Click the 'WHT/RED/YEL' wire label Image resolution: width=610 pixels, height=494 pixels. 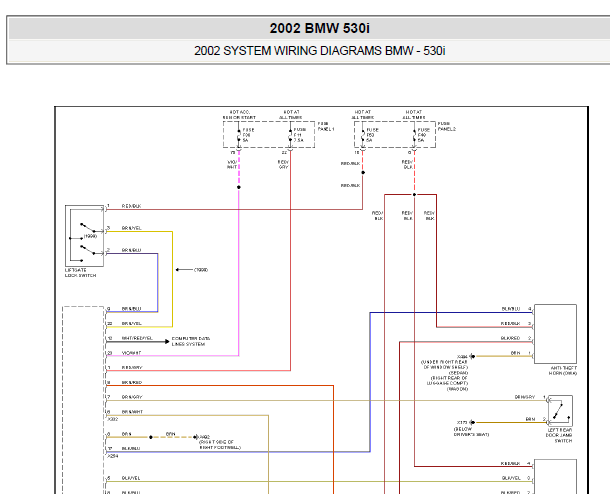click(137, 338)
